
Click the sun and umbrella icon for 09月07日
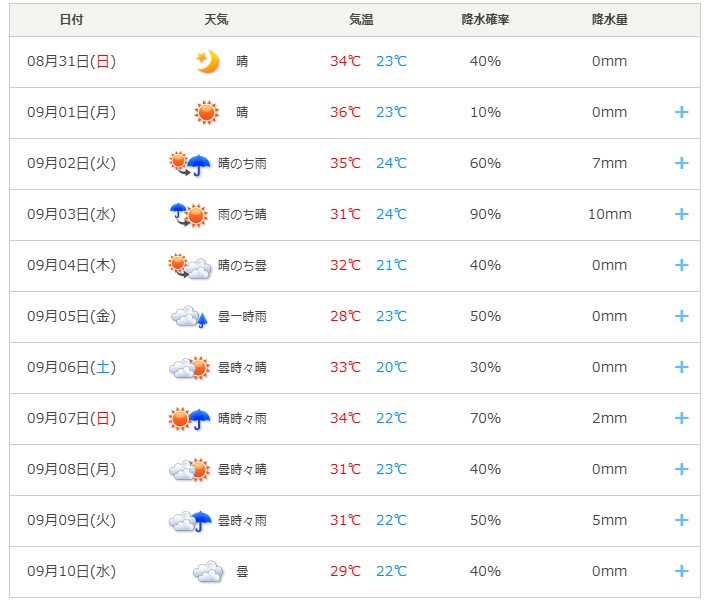pos(190,418)
